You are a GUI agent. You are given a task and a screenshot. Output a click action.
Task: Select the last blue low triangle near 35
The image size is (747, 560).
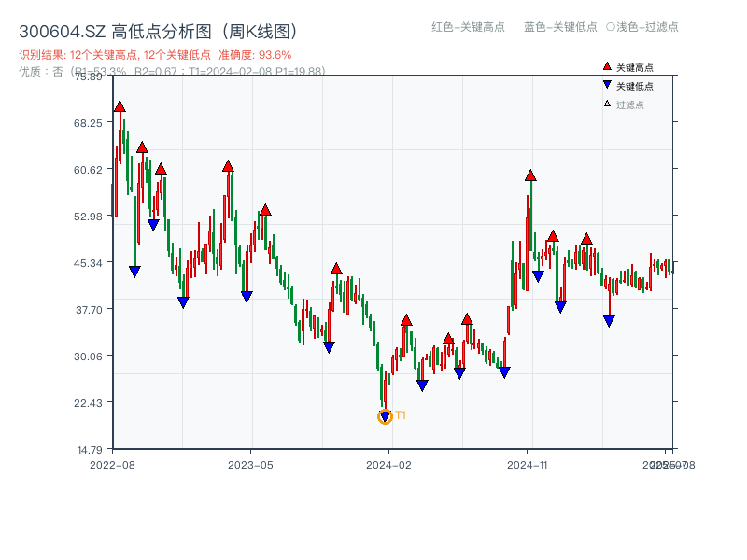point(609,321)
